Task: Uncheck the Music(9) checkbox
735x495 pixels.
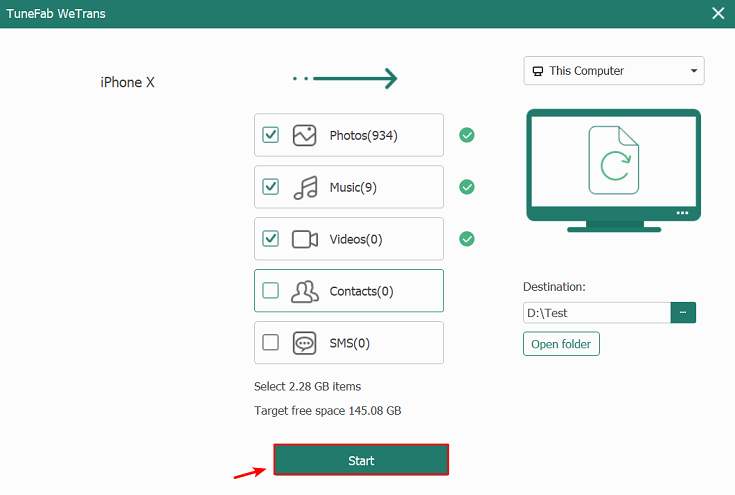Action: (x=270, y=187)
